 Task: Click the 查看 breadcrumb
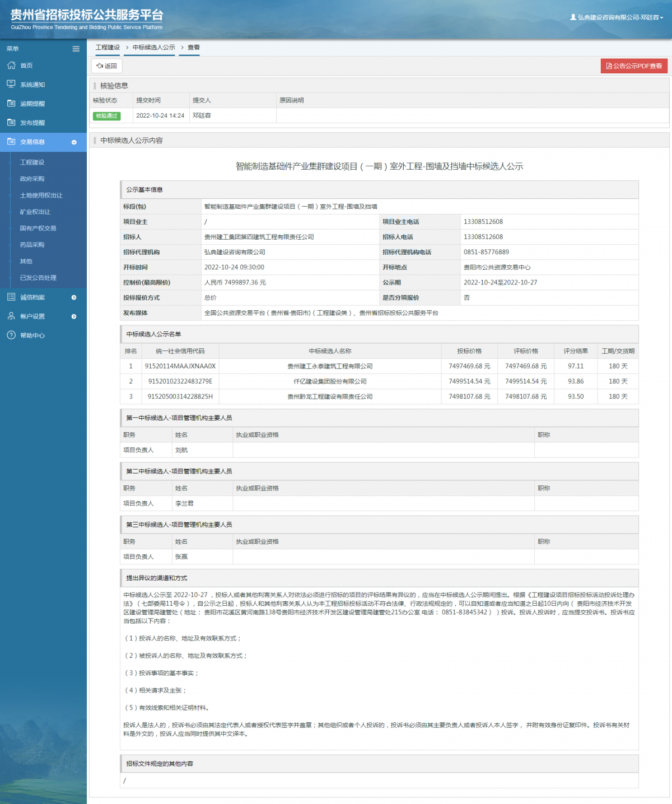coord(194,48)
